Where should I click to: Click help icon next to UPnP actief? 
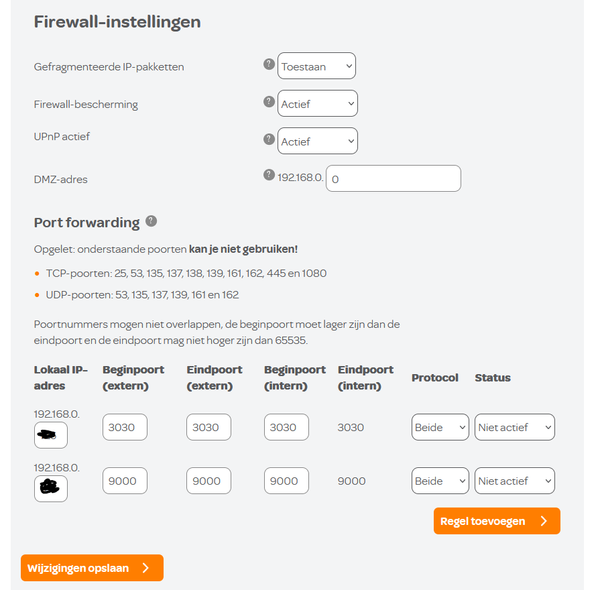[268, 139]
